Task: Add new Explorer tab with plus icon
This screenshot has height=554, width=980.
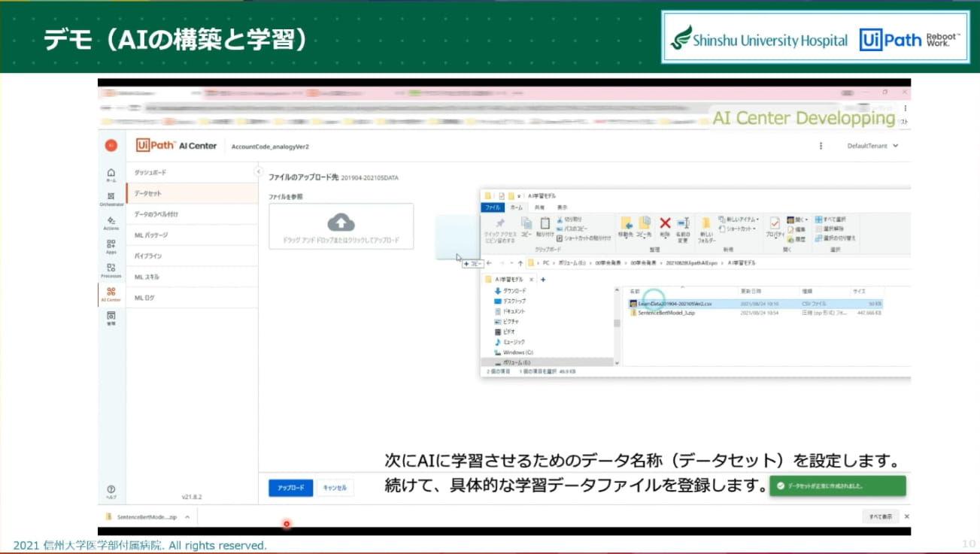Action: click(x=543, y=280)
